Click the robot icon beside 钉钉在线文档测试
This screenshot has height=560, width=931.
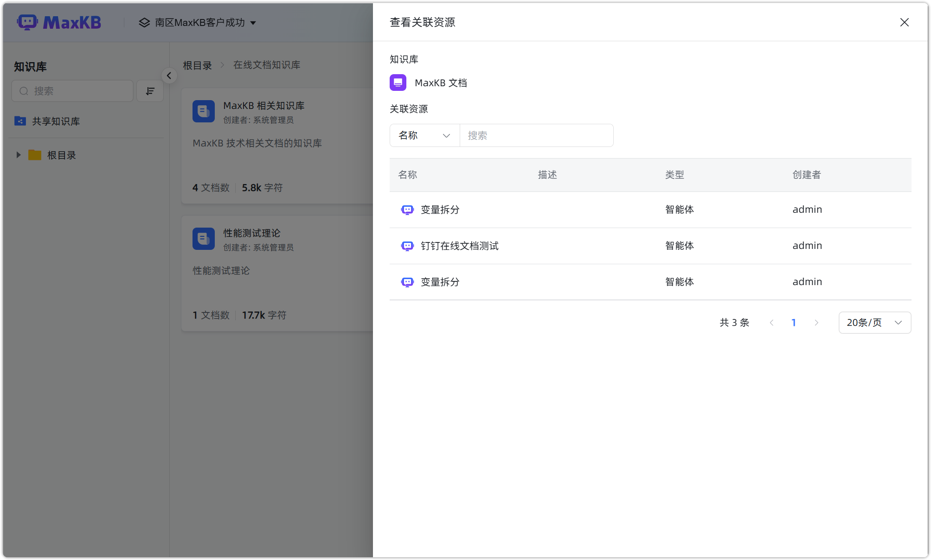click(x=407, y=246)
